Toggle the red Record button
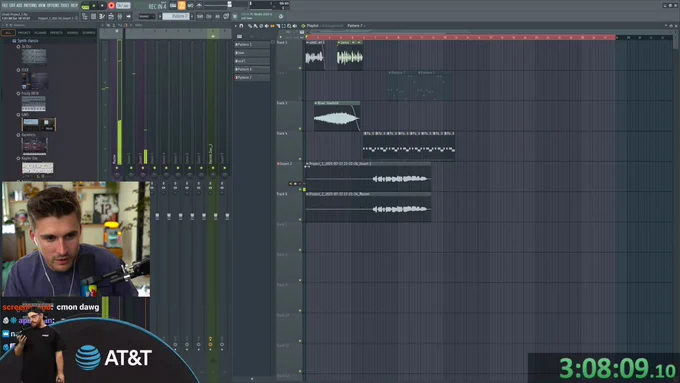Image resolution: width=680 pixels, height=383 pixels. [x=111, y=6]
